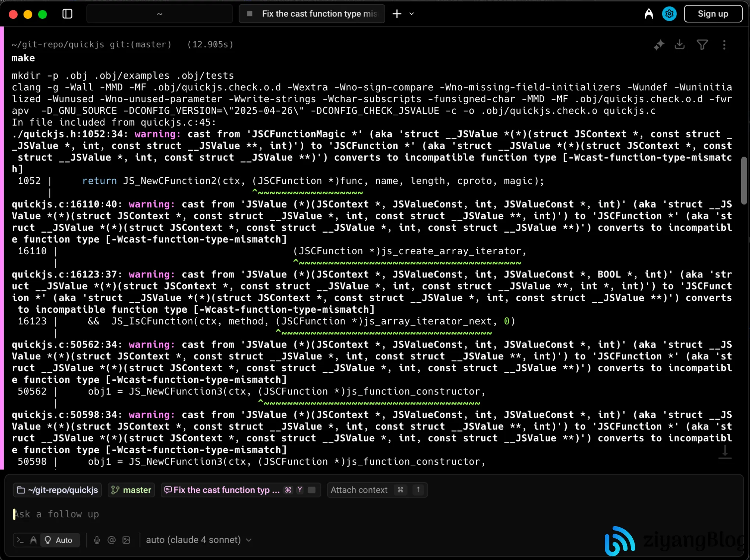Expand the auto (claude 4 sonnet) model dropdown
This screenshot has width=750, height=560.
click(x=199, y=540)
